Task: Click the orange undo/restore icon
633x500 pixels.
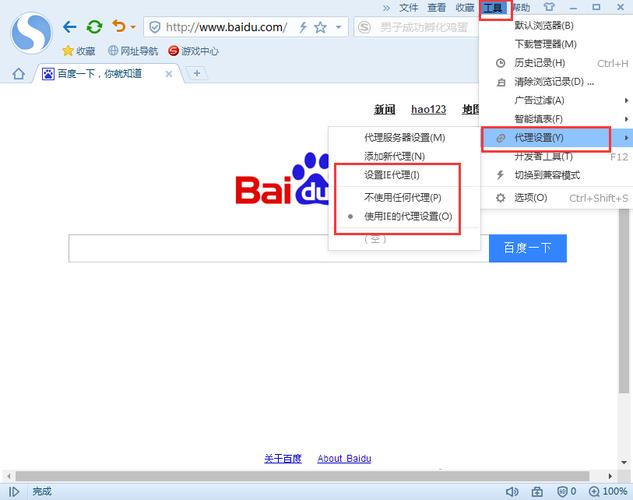Action: [119, 26]
